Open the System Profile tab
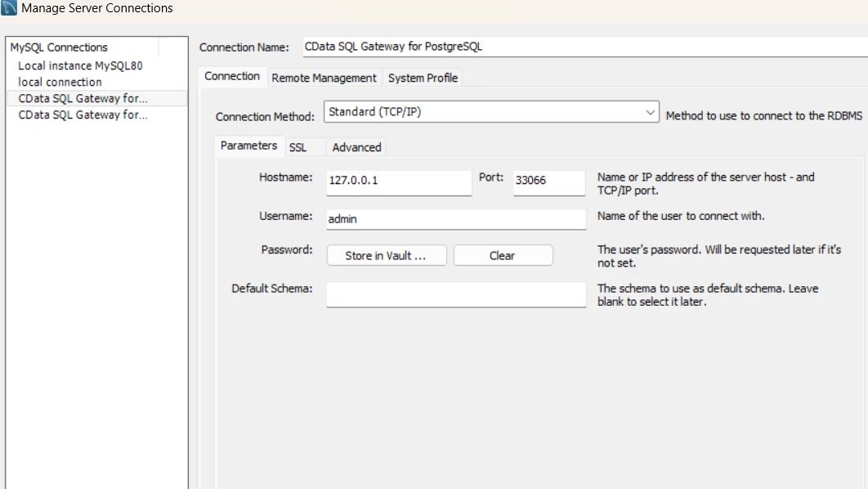Viewport: 868px width, 489px height. point(423,78)
